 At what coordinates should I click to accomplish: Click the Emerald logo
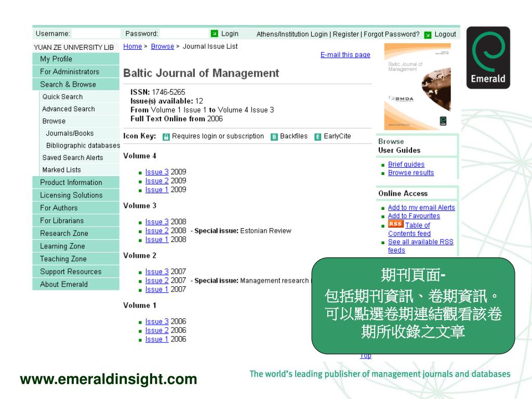(x=488, y=58)
